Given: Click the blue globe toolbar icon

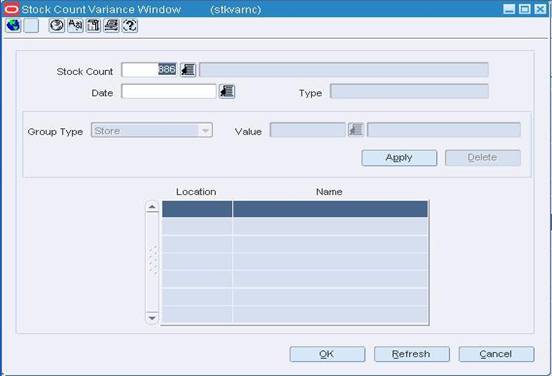Looking at the screenshot, I should pos(13,25).
